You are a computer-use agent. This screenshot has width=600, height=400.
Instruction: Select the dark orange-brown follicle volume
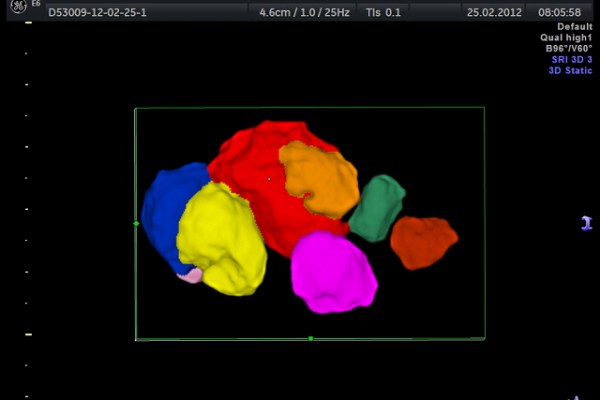[x=422, y=242]
